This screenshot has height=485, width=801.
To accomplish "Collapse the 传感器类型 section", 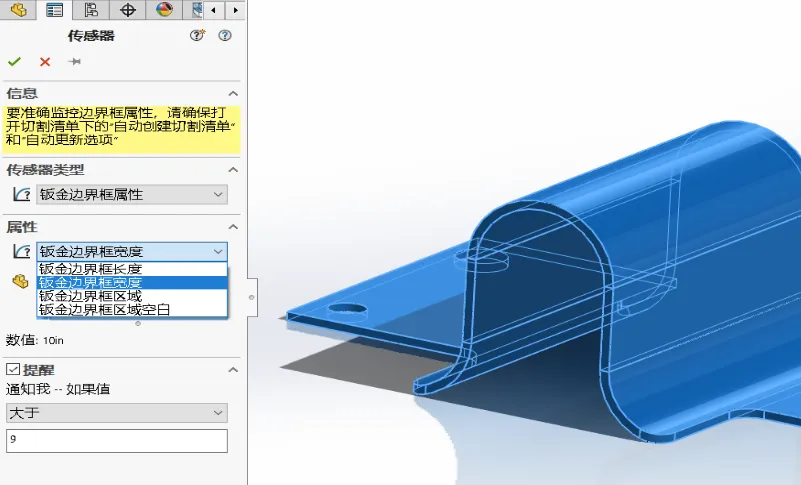I will click(233, 170).
